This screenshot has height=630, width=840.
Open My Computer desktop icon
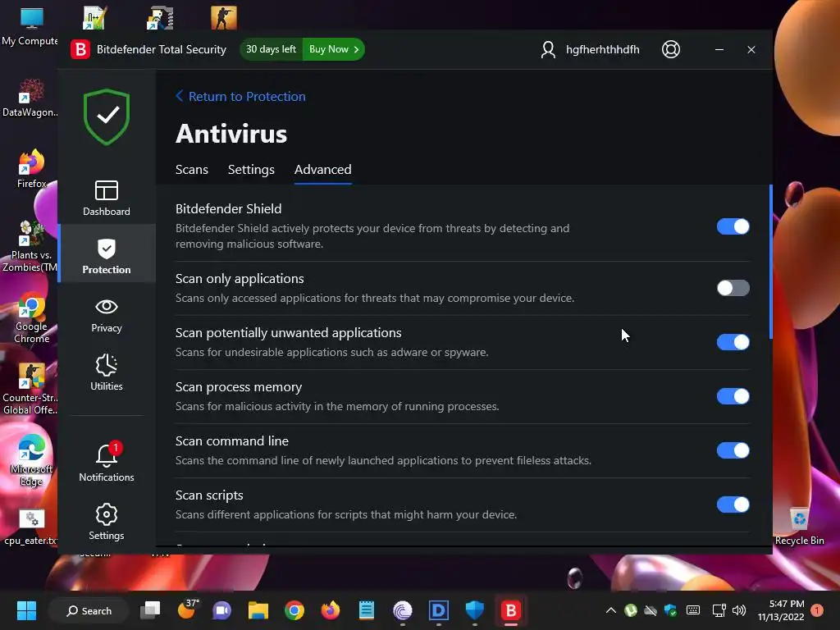30,27
